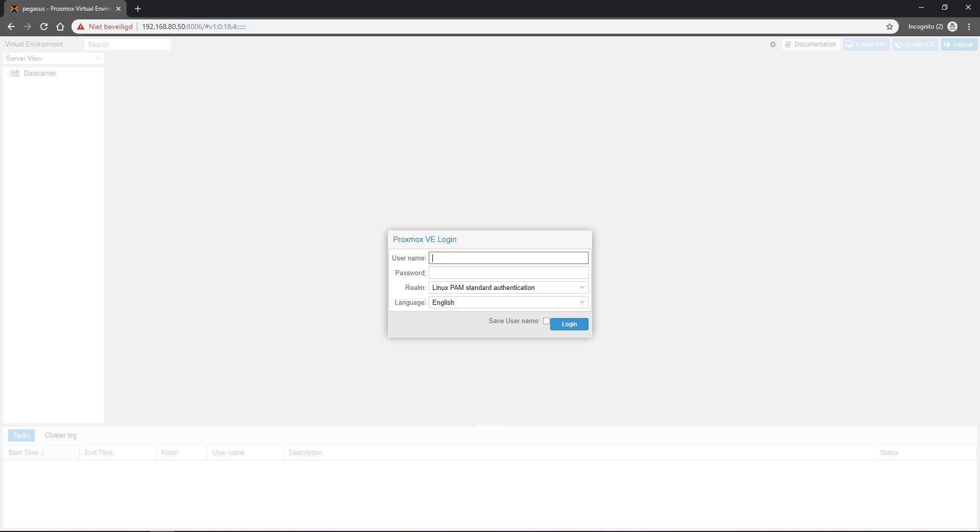Viewport: 980px width, 532px height.
Task: Open the Documentation button
Action: coord(811,44)
